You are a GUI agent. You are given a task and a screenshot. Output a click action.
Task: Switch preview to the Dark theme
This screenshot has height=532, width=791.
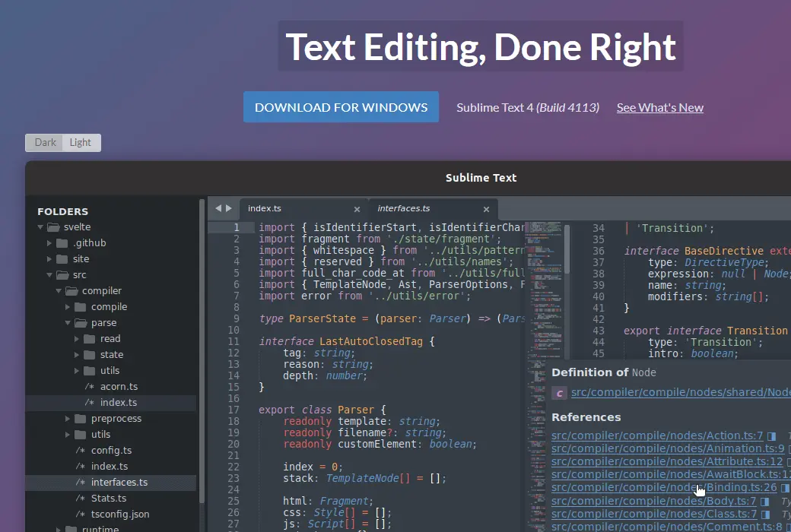coord(44,143)
